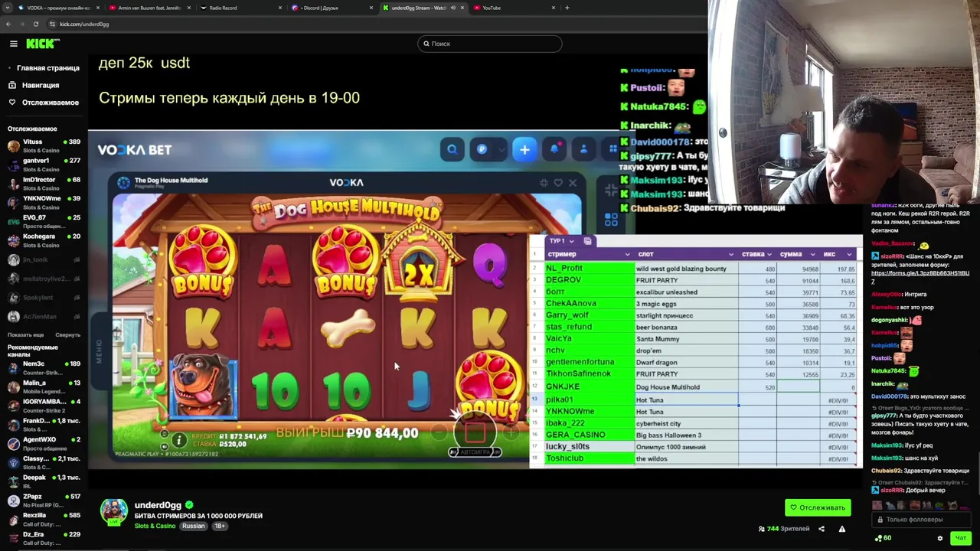This screenshot has height=551, width=980.
Task: Reload the kick.com page
Action: coord(35,24)
